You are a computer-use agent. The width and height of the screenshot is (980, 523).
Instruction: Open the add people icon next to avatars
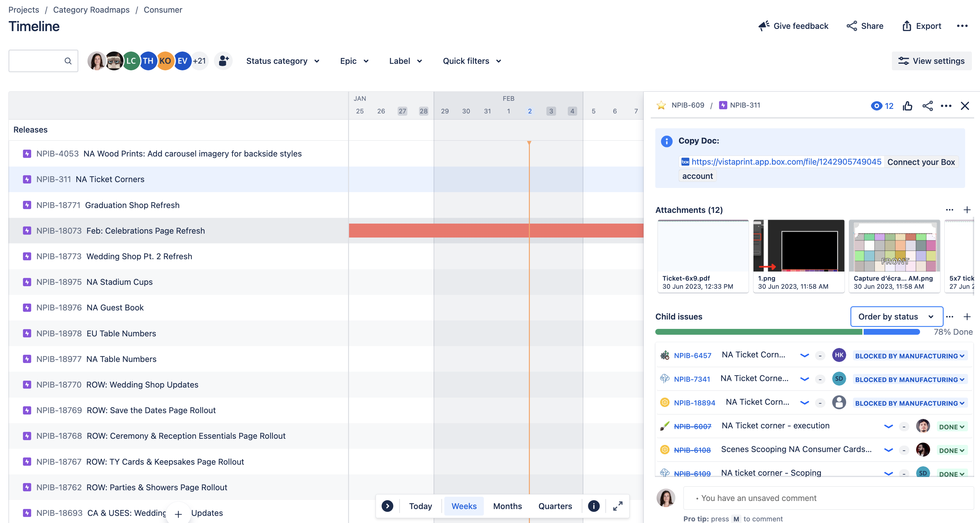223,61
